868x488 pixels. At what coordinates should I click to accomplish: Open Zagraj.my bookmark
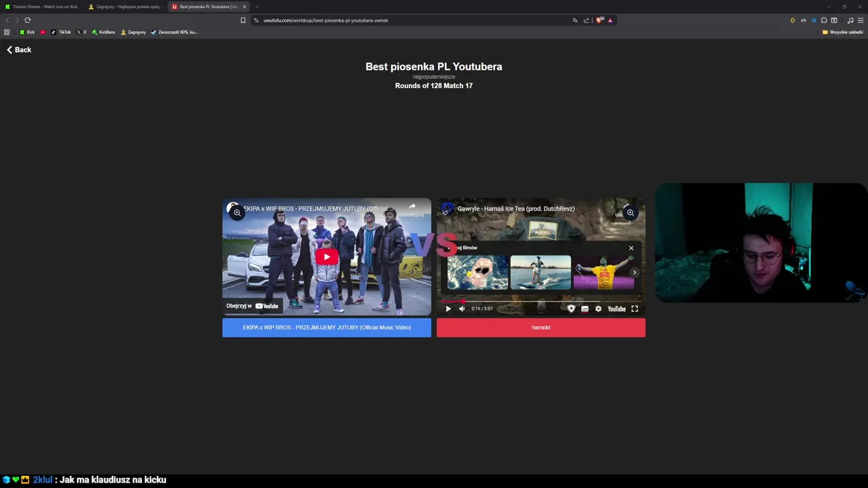(x=133, y=32)
